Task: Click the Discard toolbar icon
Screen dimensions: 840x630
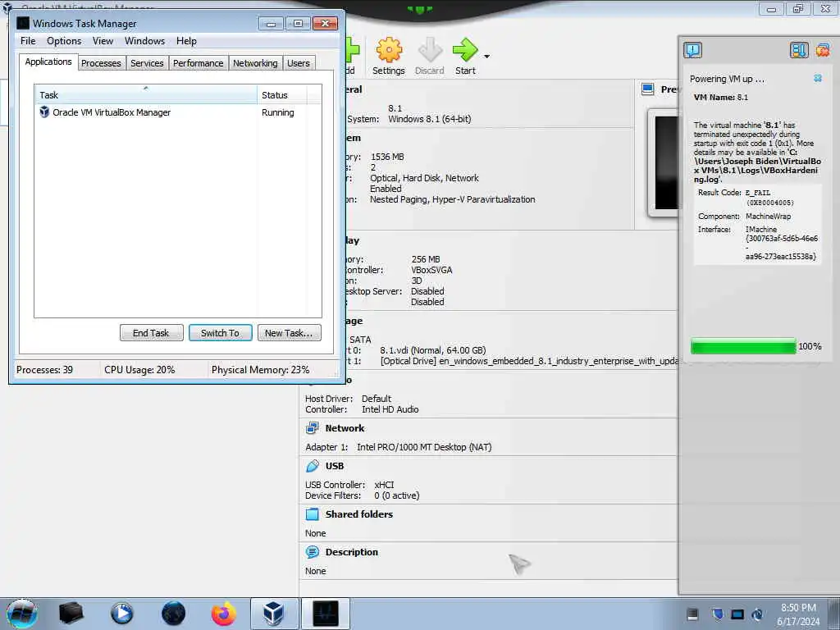Action: (430, 50)
